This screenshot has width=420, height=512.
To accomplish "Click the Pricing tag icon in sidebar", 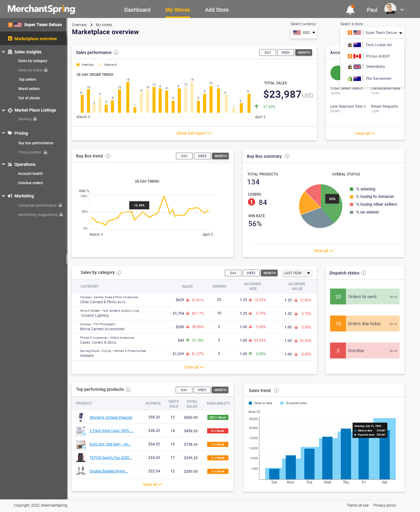I will click(x=10, y=133).
